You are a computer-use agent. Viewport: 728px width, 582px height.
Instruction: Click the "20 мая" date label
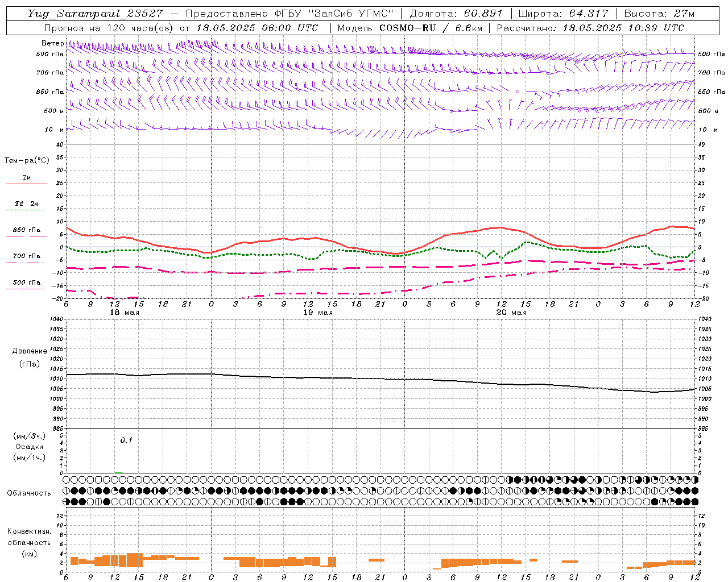click(x=511, y=313)
